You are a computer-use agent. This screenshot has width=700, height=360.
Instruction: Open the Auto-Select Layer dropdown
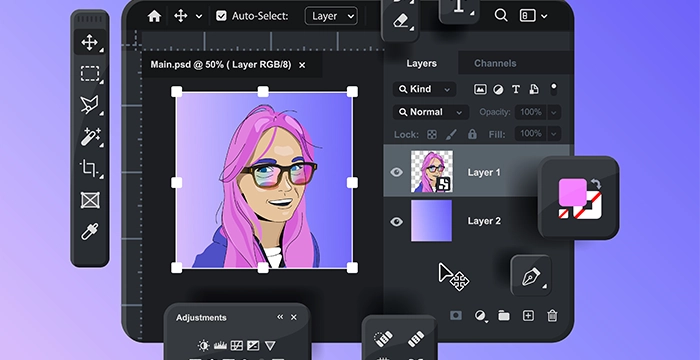coord(331,16)
